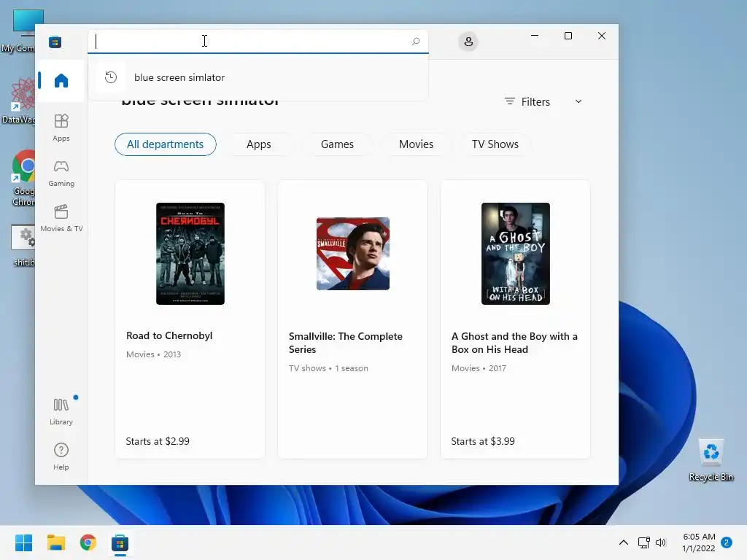The height and width of the screenshot is (560, 747).
Task: Click 'Starts at $2.99' price text
Action: pos(158,441)
